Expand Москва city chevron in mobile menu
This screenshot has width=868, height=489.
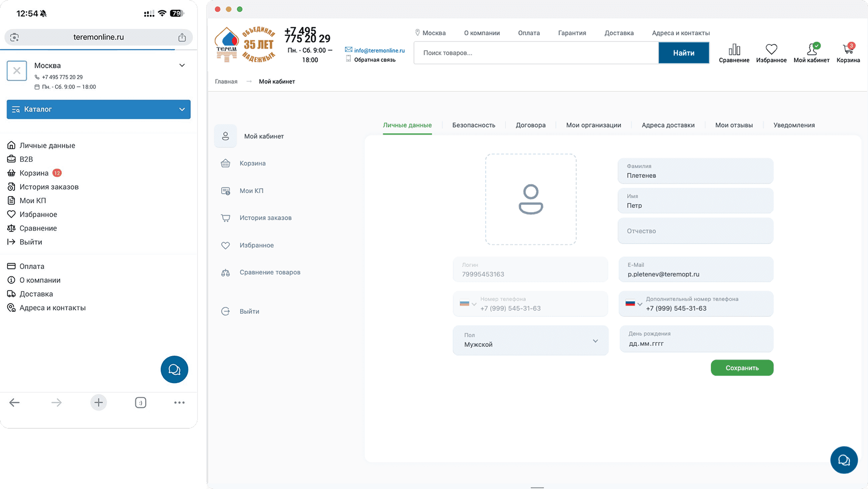pos(182,65)
